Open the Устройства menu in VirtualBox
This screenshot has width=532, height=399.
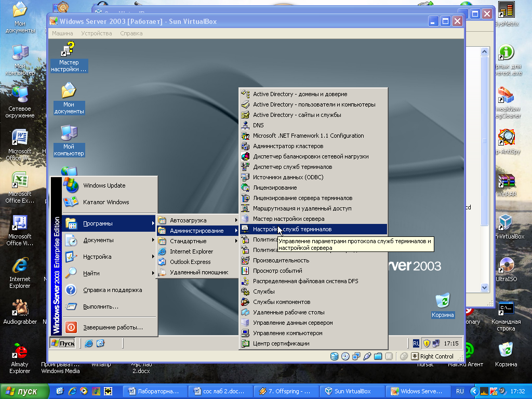[96, 33]
